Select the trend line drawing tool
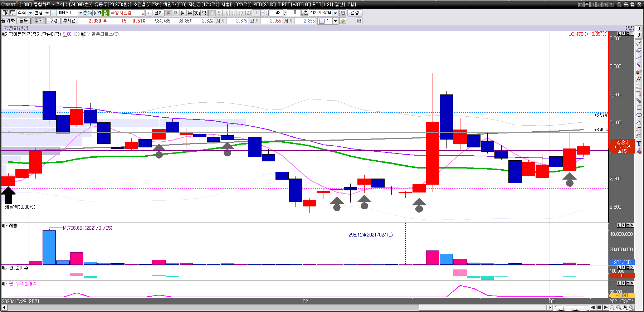Image resolution: width=644 pixels, height=312 pixels. point(639,57)
